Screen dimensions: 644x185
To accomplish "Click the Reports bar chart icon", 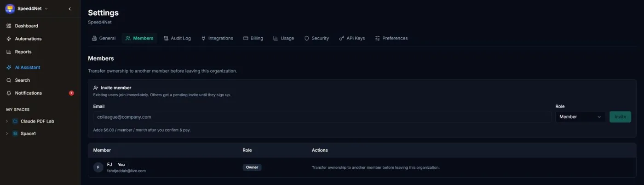I will coord(9,52).
